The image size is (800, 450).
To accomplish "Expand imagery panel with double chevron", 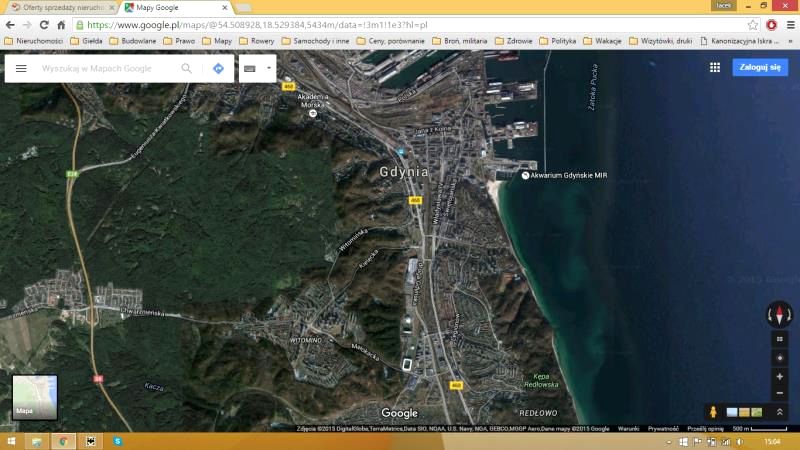I will click(x=780, y=412).
